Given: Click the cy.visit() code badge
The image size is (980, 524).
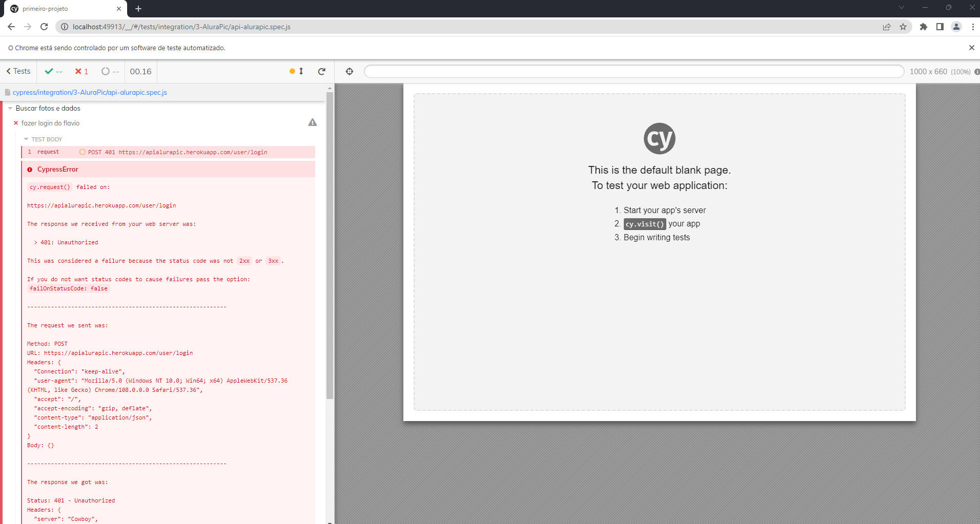Looking at the screenshot, I should [x=645, y=224].
